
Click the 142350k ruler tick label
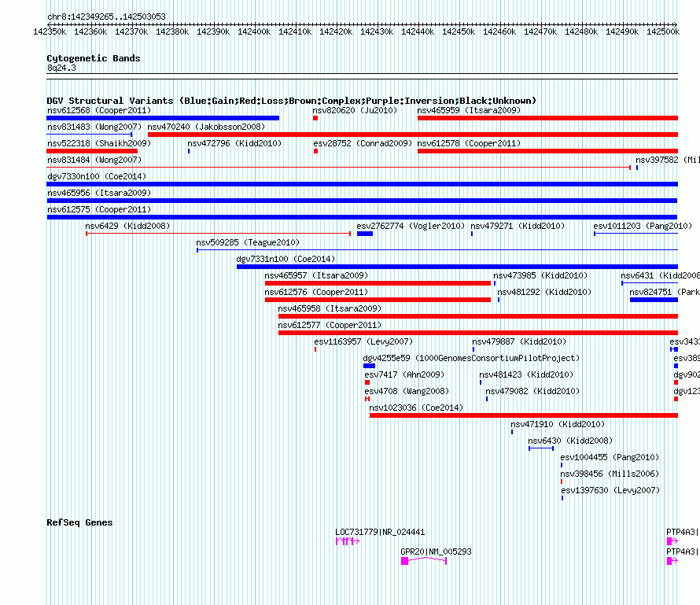pos(50,31)
